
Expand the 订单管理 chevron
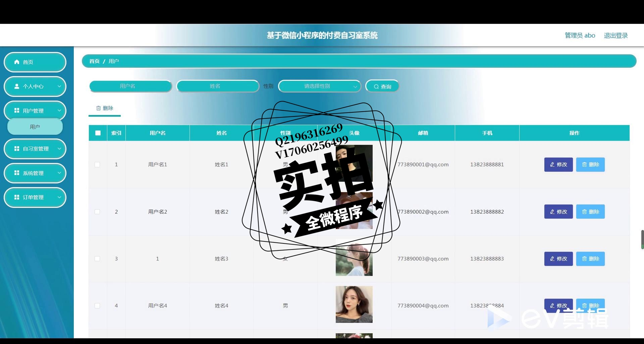pyautogui.click(x=59, y=197)
